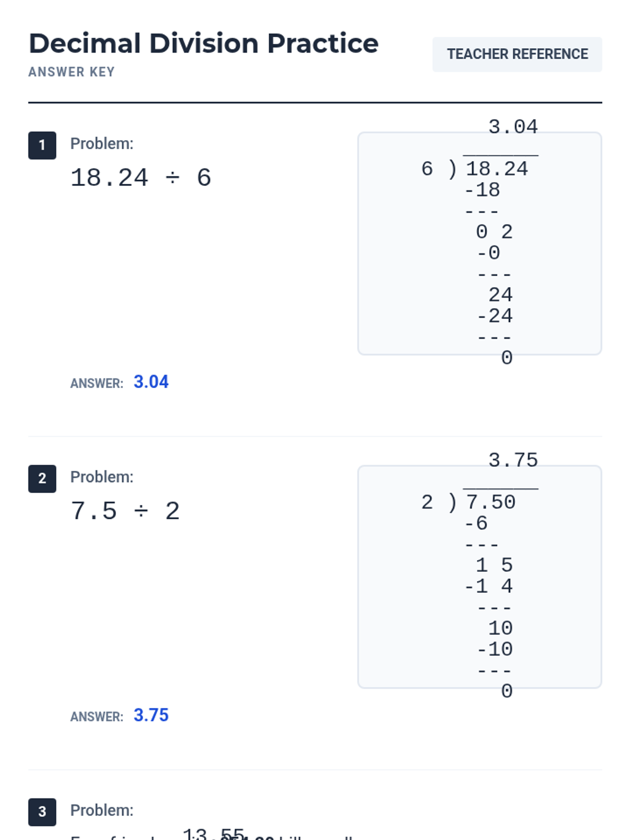
Task: Select the Decimal Division Practice title
Action: tap(204, 43)
